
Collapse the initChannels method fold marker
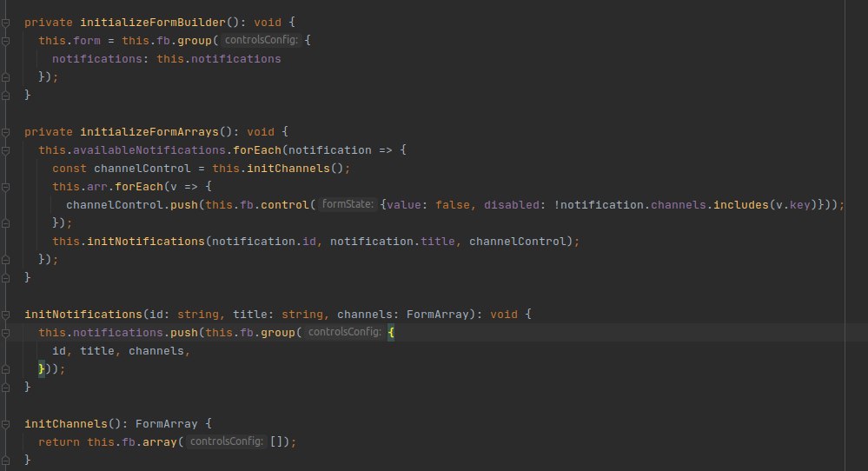5,425
